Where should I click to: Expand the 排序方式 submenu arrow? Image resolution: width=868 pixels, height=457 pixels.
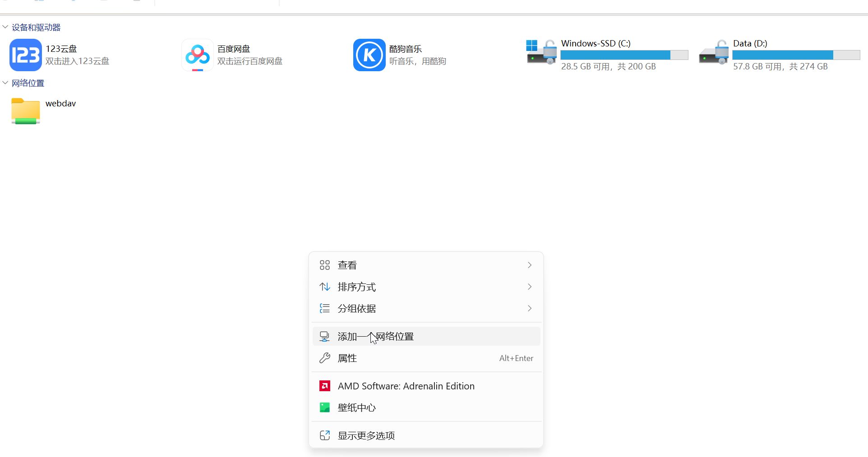(x=530, y=287)
